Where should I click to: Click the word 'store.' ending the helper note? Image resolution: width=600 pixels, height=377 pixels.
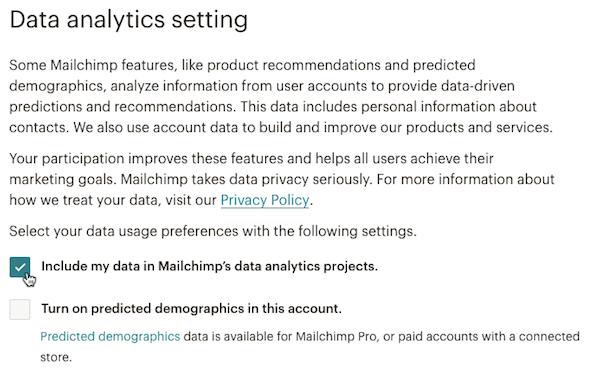(x=56, y=357)
